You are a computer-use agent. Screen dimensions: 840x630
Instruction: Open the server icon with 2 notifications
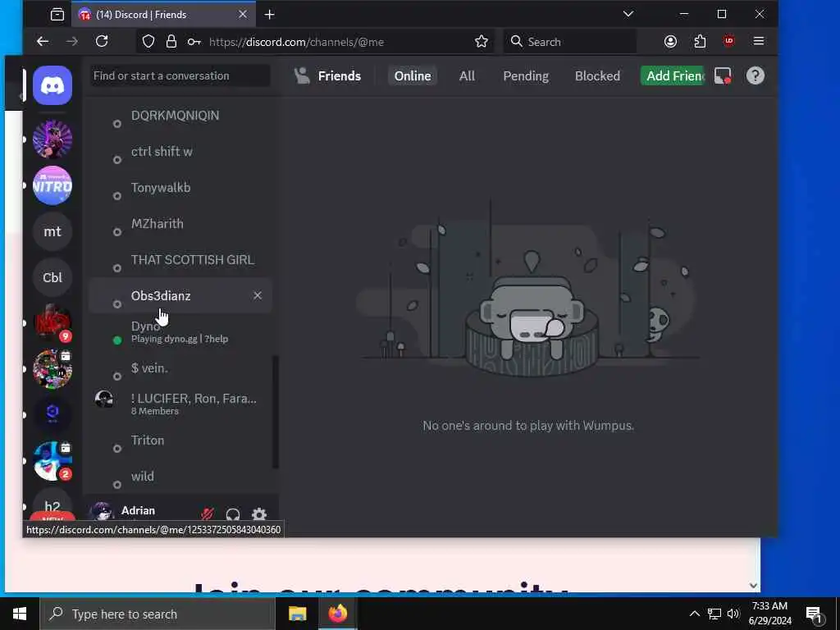point(52,461)
